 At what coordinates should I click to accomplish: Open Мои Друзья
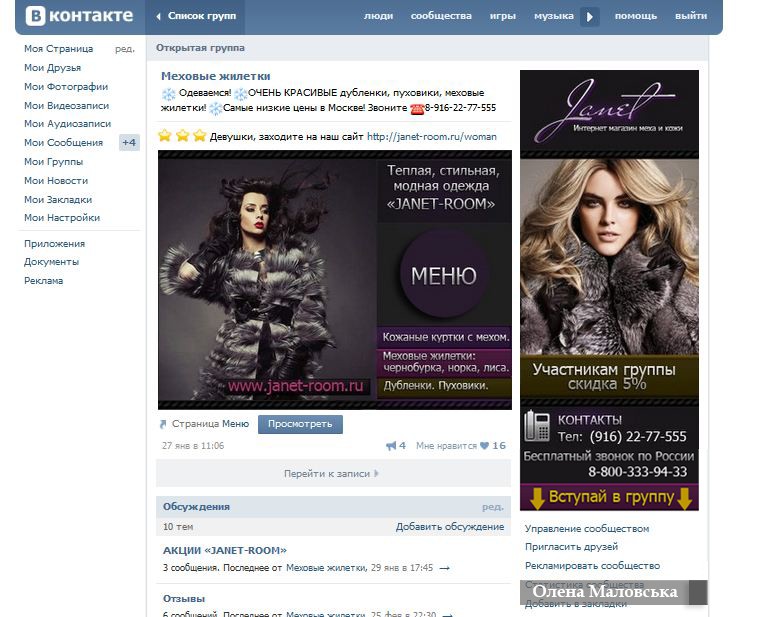(53, 68)
